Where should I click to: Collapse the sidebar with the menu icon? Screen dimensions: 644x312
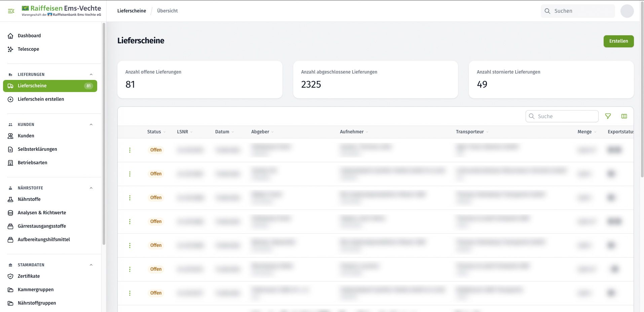click(11, 11)
